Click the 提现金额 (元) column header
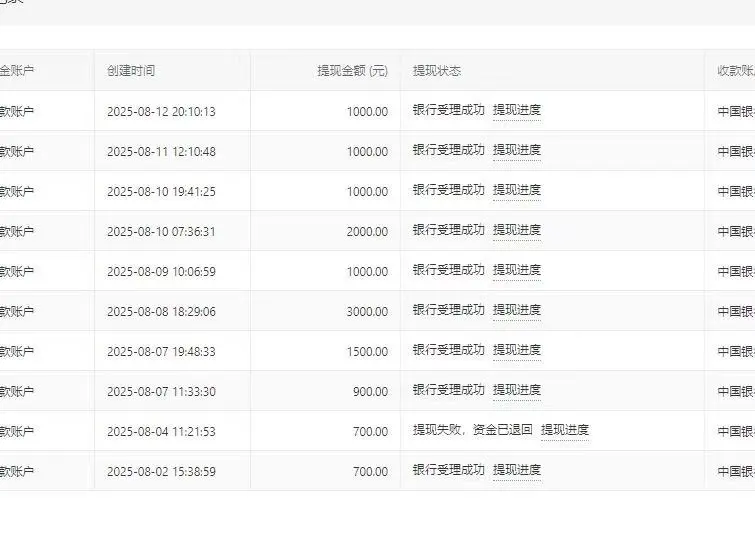This screenshot has width=755, height=554. 352,71
